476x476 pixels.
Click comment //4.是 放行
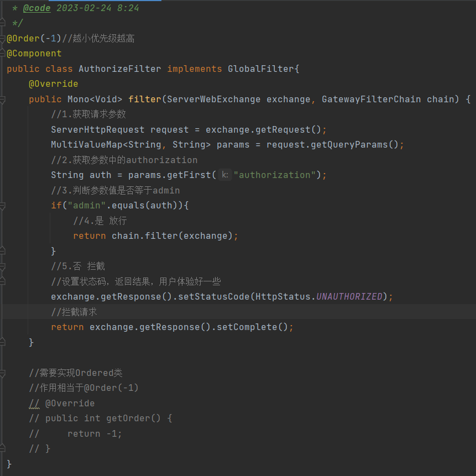pyautogui.click(x=100, y=221)
